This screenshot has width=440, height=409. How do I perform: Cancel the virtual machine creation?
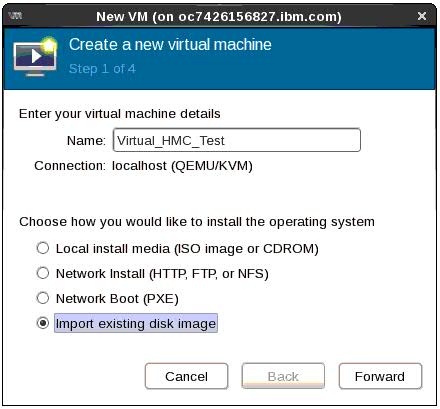[187, 376]
